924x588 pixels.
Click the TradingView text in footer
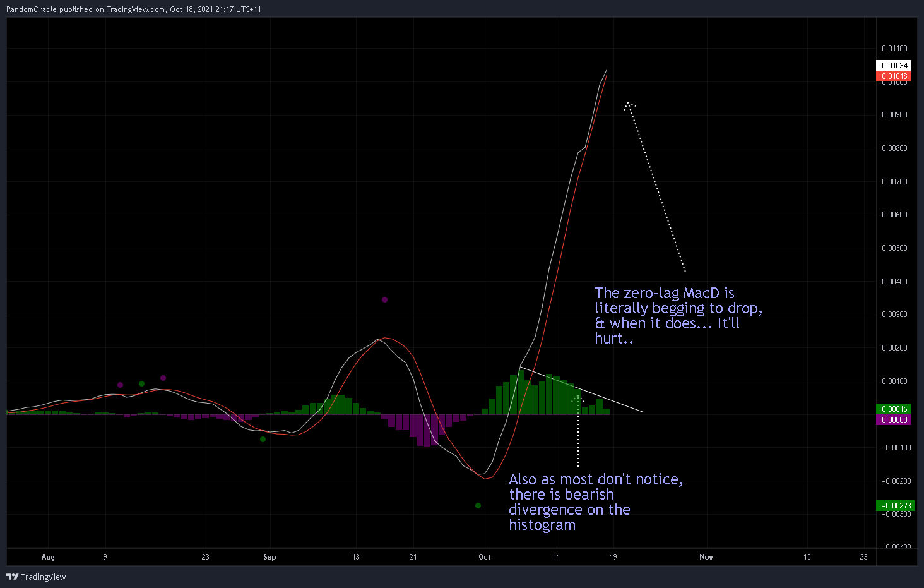pos(44,577)
